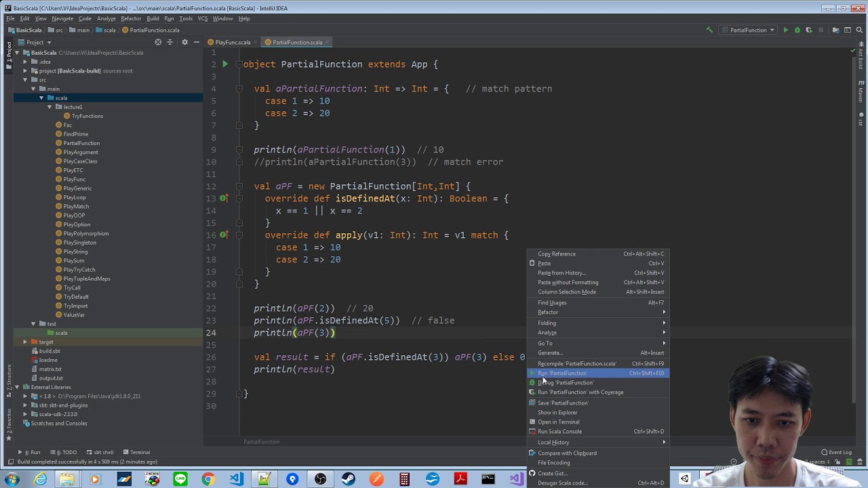Collapse the lecture1 package
This screenshot has height=488, width=868.
(x=50, y=107)
